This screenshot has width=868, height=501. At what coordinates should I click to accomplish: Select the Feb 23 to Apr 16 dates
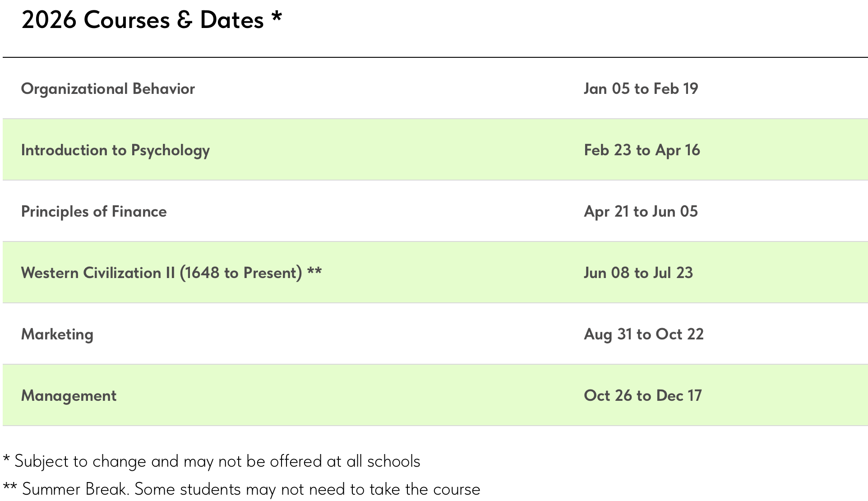[x=642, y=150]
